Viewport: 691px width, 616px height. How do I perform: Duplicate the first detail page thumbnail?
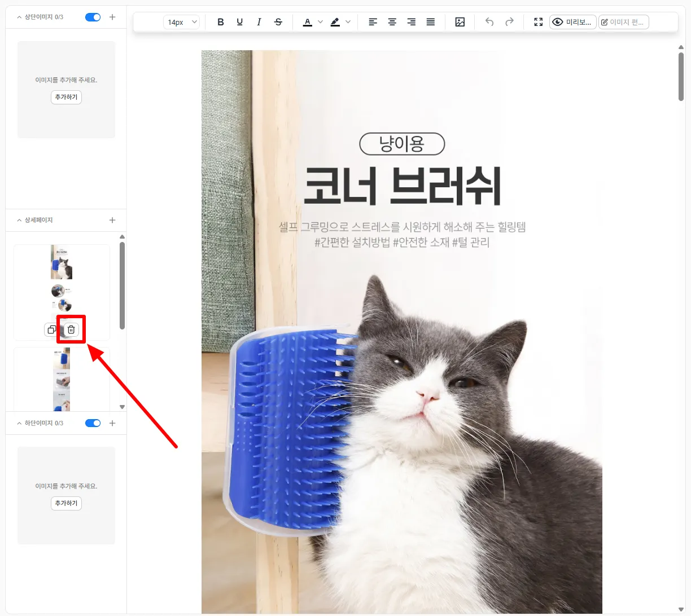(51, 329)
